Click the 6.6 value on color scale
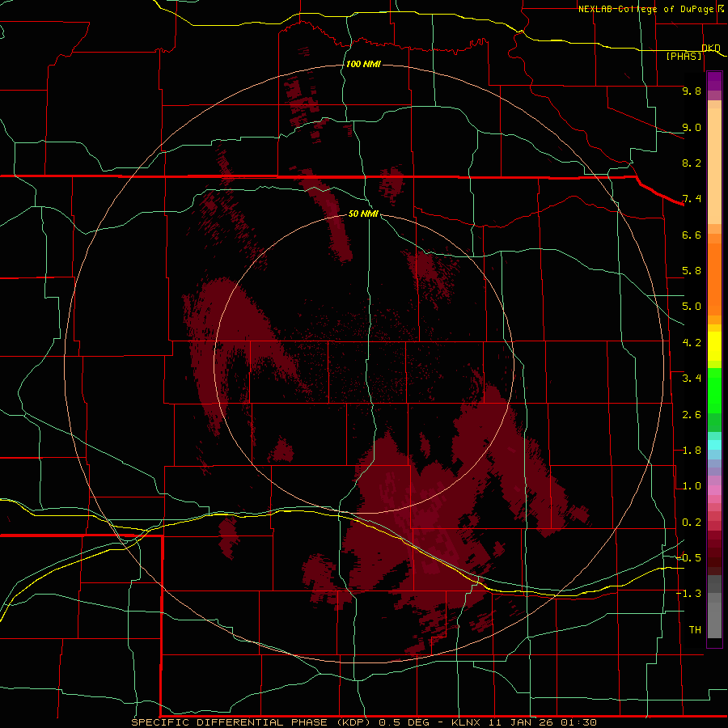 692,235
